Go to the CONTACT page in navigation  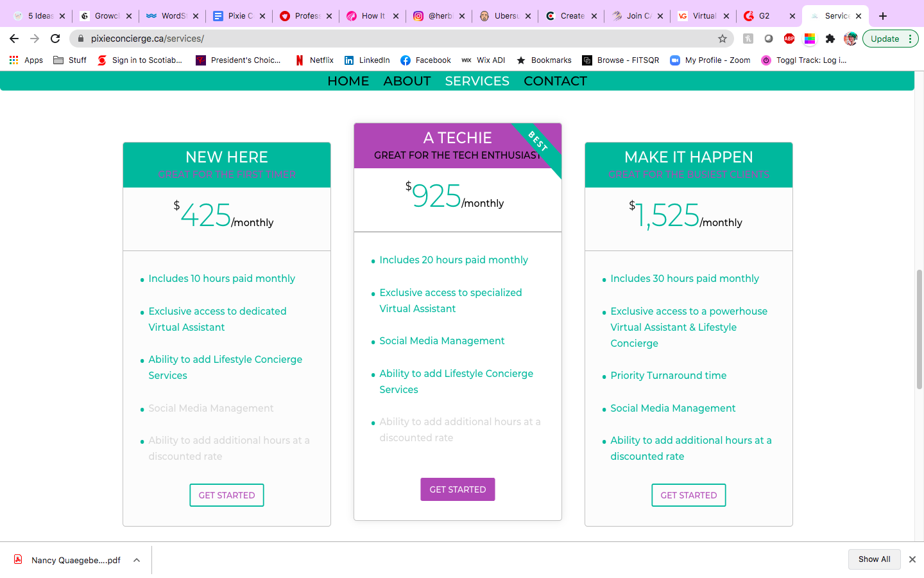[x=555, y=81]
